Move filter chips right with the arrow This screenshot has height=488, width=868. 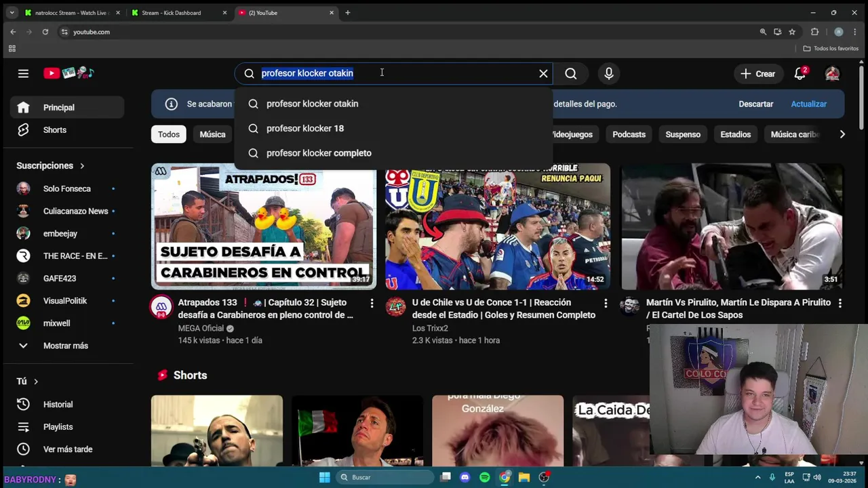842,134
